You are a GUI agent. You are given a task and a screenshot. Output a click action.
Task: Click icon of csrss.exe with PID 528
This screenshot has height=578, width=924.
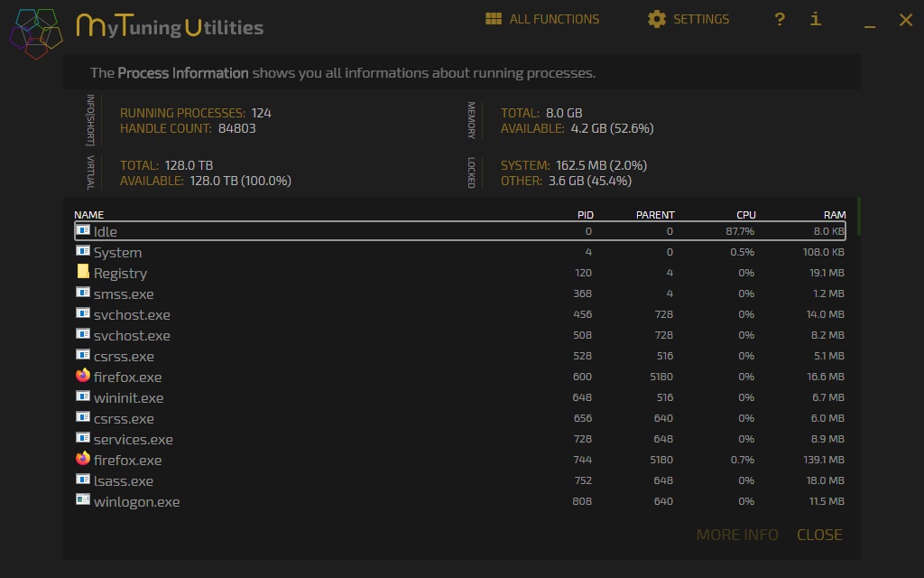[83, 354]
